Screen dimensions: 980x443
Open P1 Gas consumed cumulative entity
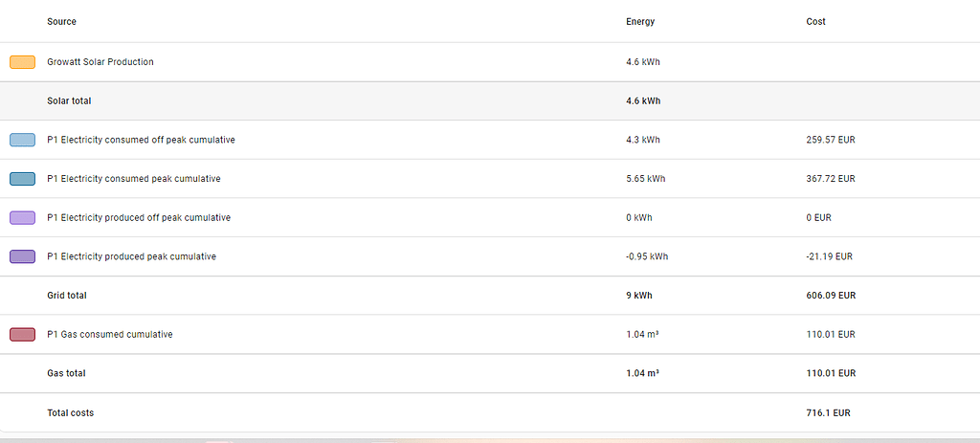tap(110, 335)
